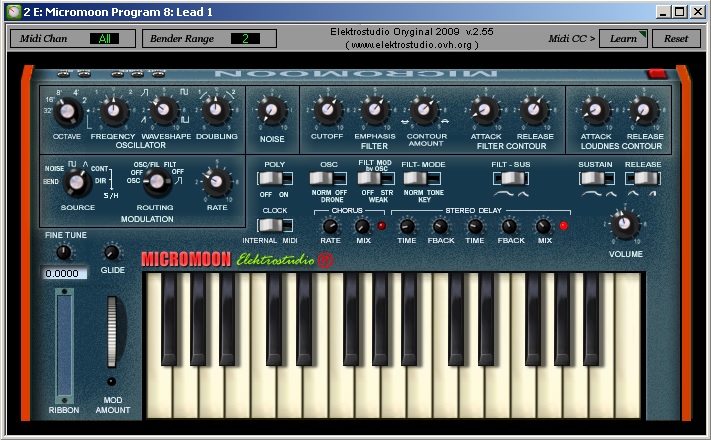
Task: Toggle the Filt-Mode norm/tone/key switch
Action: pos(423,178)
